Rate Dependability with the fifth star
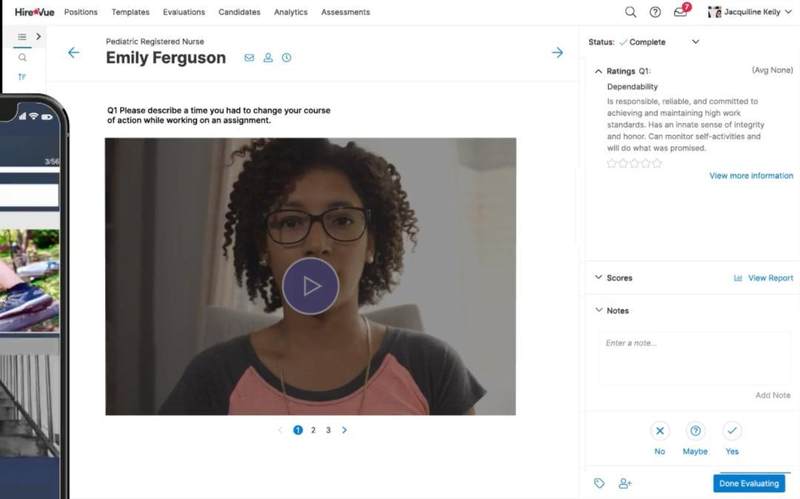The image size is (800, 499). (x=657, y=163)
